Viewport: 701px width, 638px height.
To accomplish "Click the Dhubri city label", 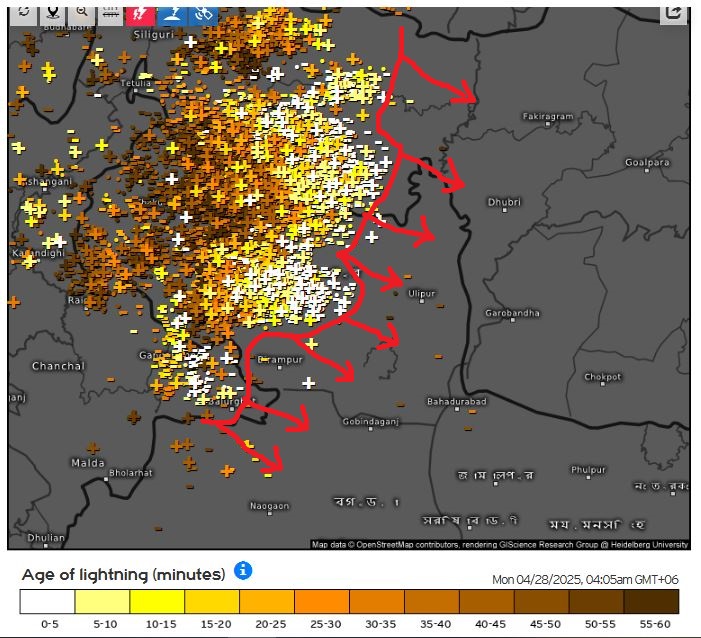I will pos(504,202).
